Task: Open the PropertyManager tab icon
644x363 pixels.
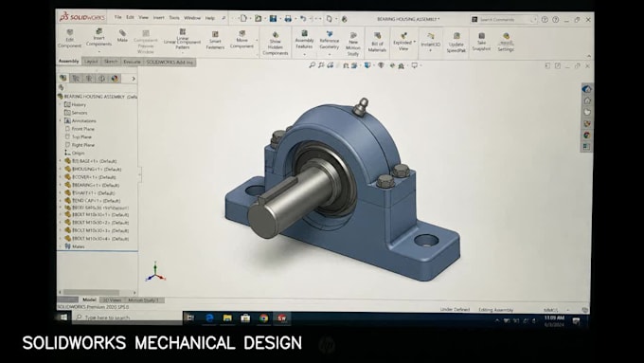Action: (76, 78)
